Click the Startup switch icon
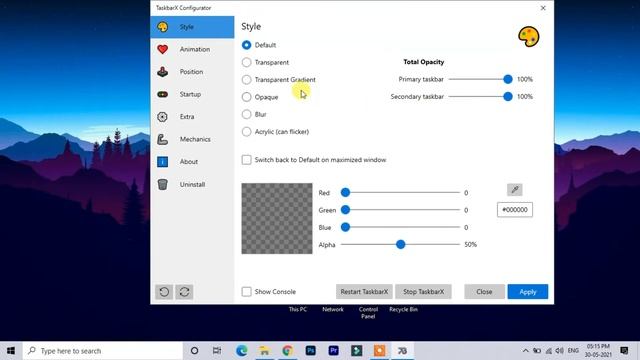The height and width of the screenshot is (360, 640). pos(162,94)
